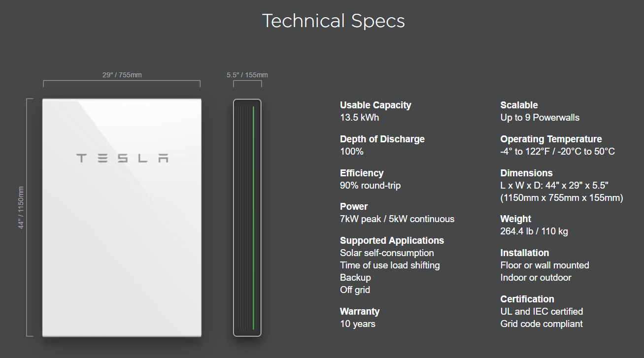The width and height of the screenshot is (644, 358).
Task: Click the green LED strip on the side view
Action: (x=253, y=218)
